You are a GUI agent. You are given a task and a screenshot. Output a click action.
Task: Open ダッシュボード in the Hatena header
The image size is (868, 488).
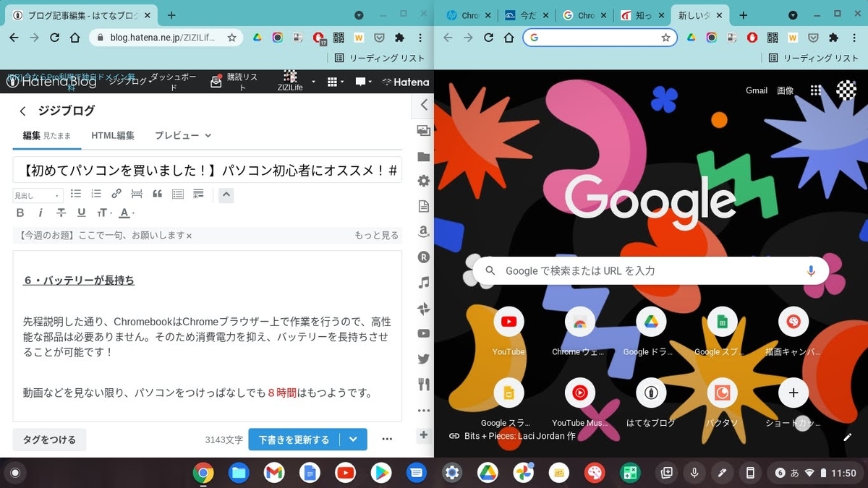point(172,82)
